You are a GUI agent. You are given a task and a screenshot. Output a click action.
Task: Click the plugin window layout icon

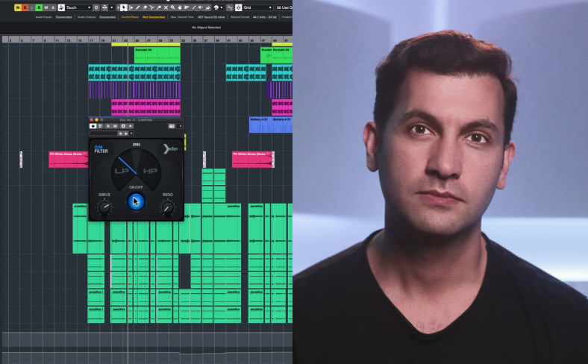pyautogui.click(x=172, y=126)
